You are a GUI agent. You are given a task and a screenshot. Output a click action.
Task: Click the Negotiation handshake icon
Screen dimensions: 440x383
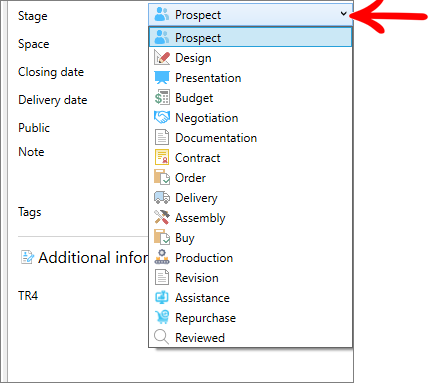click(162, 118)
